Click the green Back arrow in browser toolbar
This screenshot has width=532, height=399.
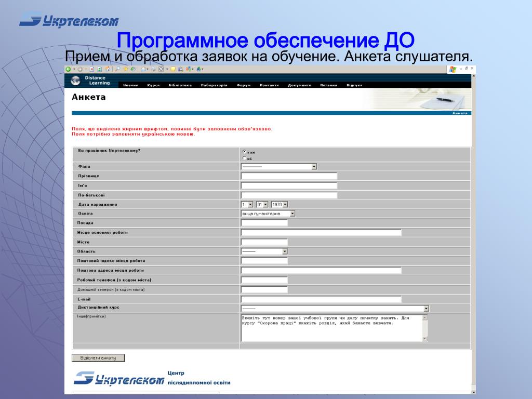click(68, 69)
